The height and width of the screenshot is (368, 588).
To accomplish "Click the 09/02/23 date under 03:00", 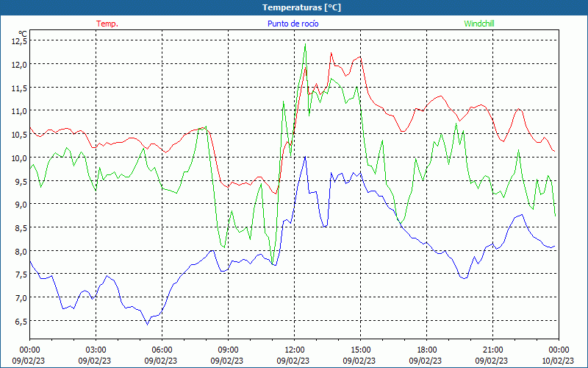I will [96, 361].
